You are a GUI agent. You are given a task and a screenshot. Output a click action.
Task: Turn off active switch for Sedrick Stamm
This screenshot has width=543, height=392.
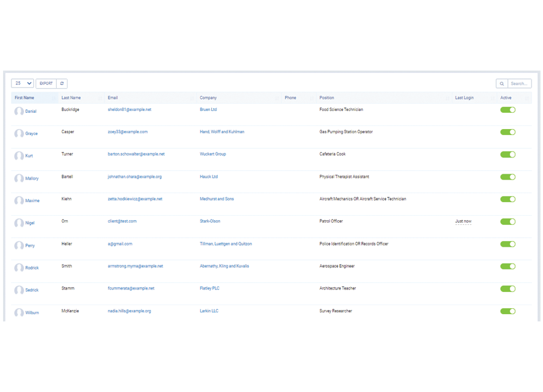click(507, 289)
